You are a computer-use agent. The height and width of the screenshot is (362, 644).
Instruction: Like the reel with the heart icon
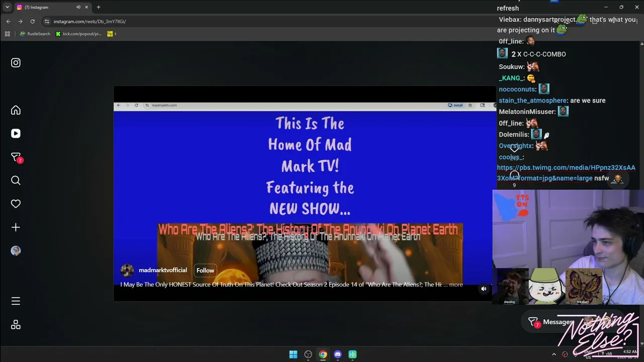514,149
